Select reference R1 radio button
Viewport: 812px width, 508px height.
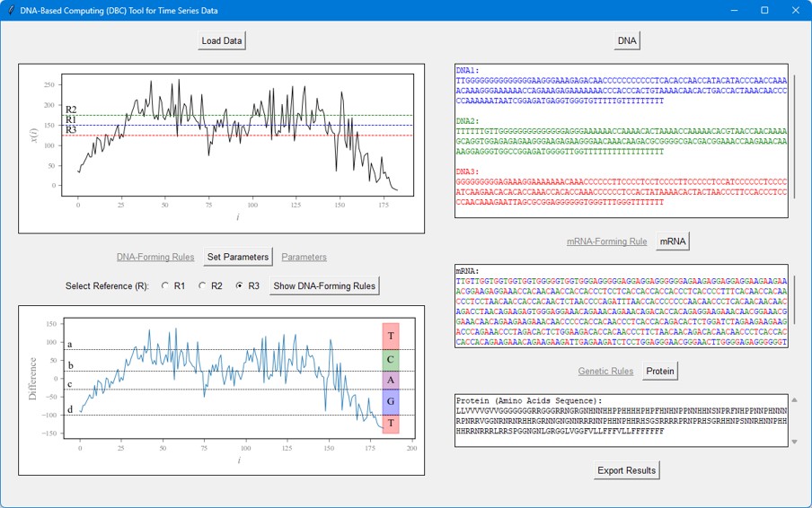(165, 285)
